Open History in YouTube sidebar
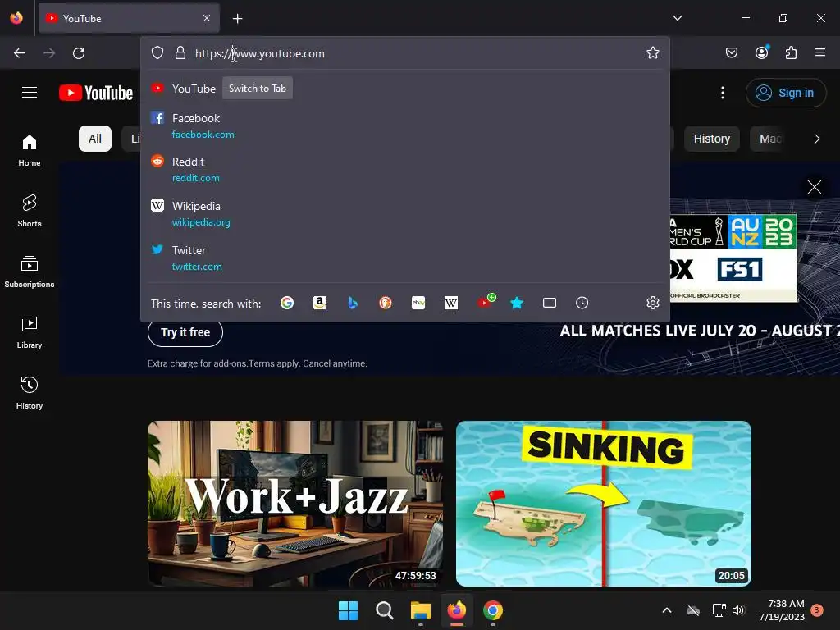This screenshot has height=630, width=840. (30, 393)
